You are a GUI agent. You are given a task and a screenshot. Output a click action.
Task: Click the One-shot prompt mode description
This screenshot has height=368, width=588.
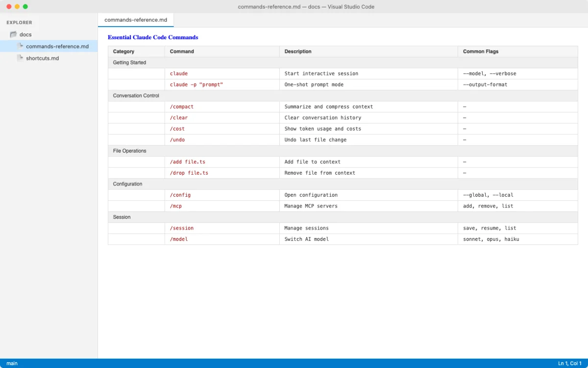click(x=368, y=84)
